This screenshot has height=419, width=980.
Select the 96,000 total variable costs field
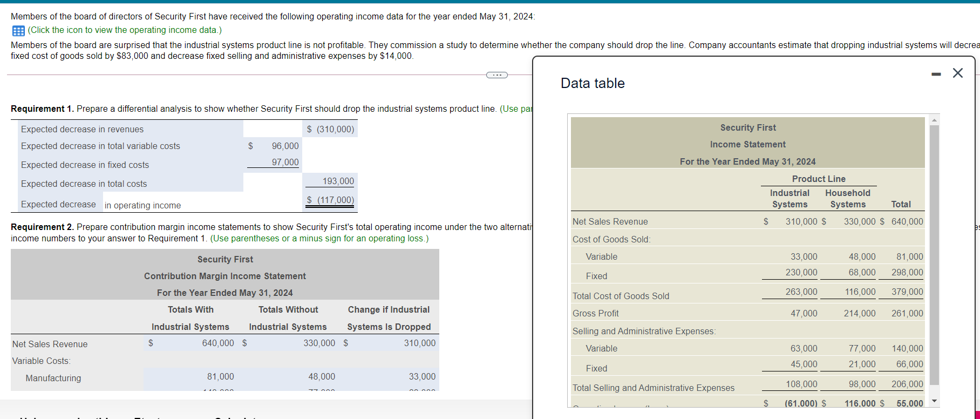pyautogui.click(x=273, y=146)
